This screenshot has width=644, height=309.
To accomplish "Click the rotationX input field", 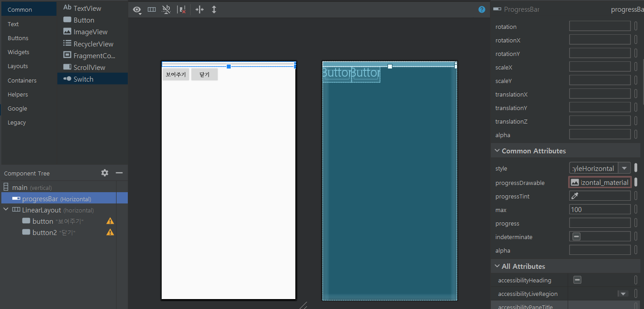I will pos(600,40).
